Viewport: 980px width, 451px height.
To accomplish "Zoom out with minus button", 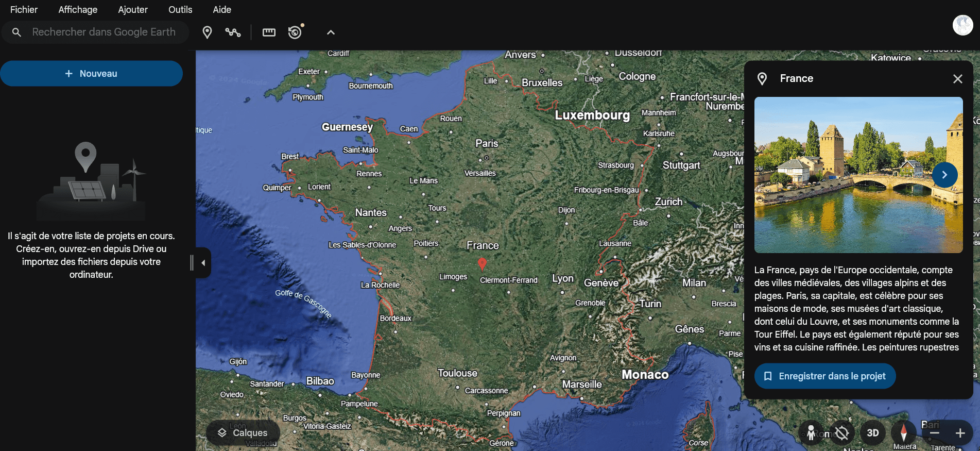I will click(x=935, y=433).
